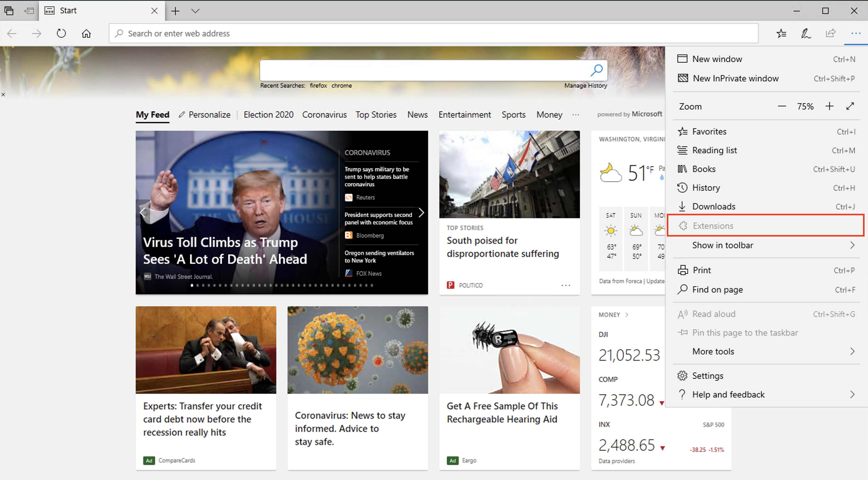
Task: Open Favorites from the menu
Action: 766,132
